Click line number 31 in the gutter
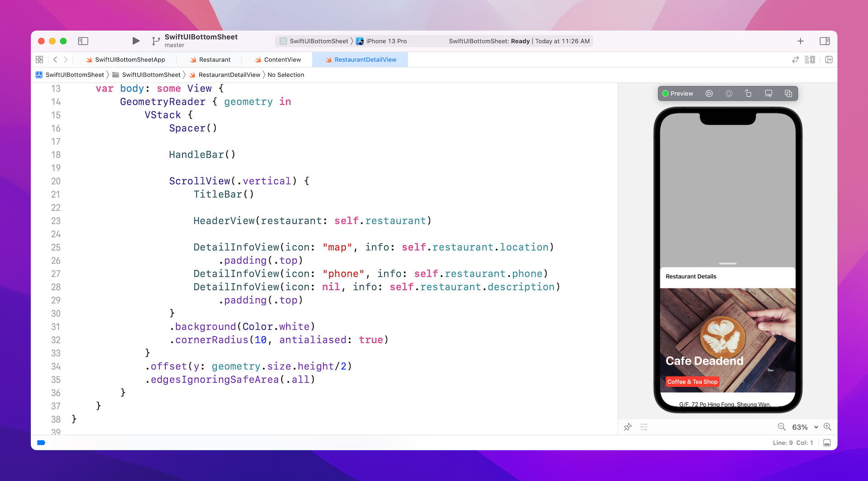The width and height of the screenshot is (868, 481). 56,327
